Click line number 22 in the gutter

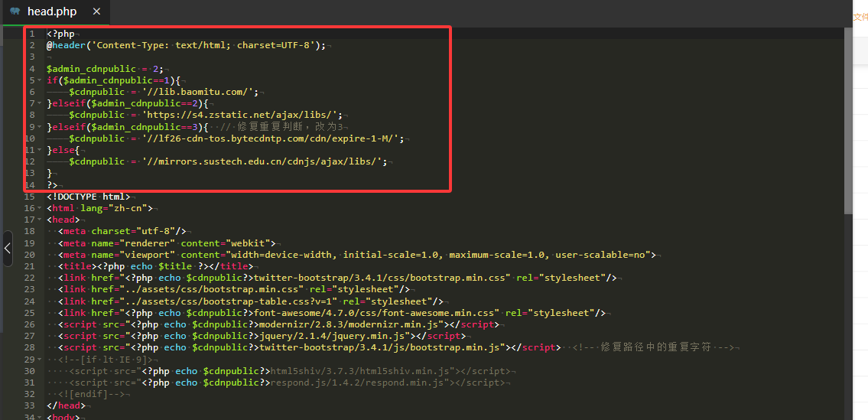click(x=30, y=278)
